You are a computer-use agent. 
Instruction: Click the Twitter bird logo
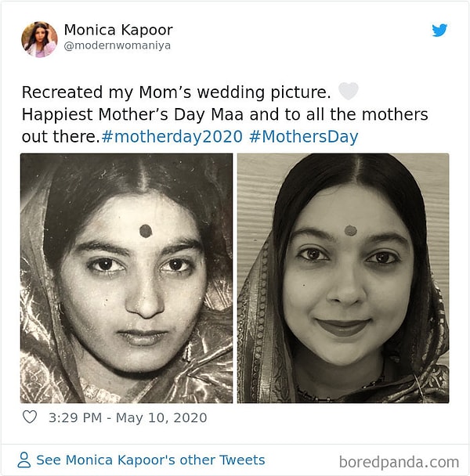(439, 31)
